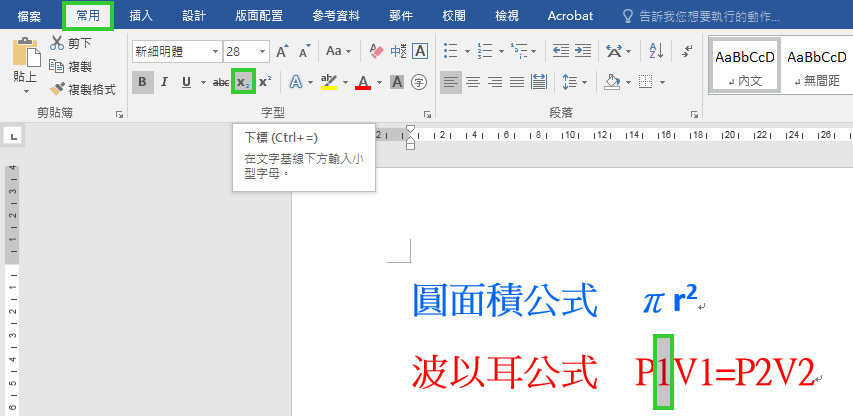Apply the red font color swatch
The height and width of the screenshot is (416, 853).
coord(363,82)
